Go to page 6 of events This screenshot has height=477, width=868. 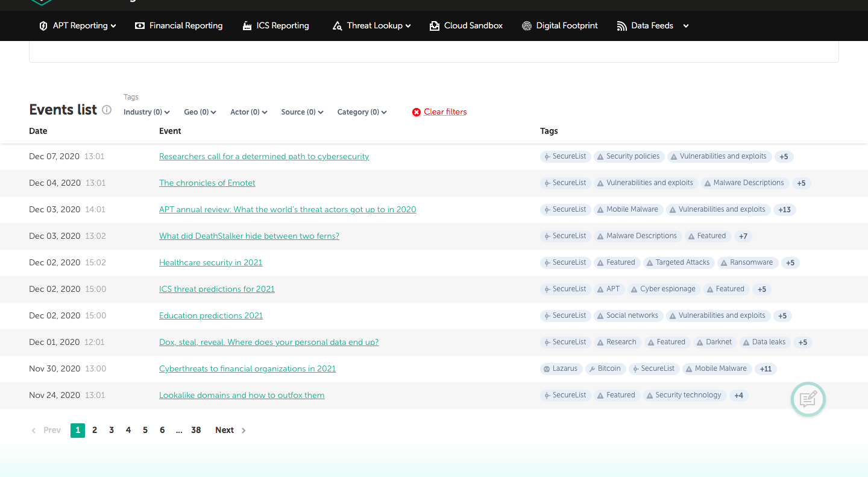pos(162,431)
